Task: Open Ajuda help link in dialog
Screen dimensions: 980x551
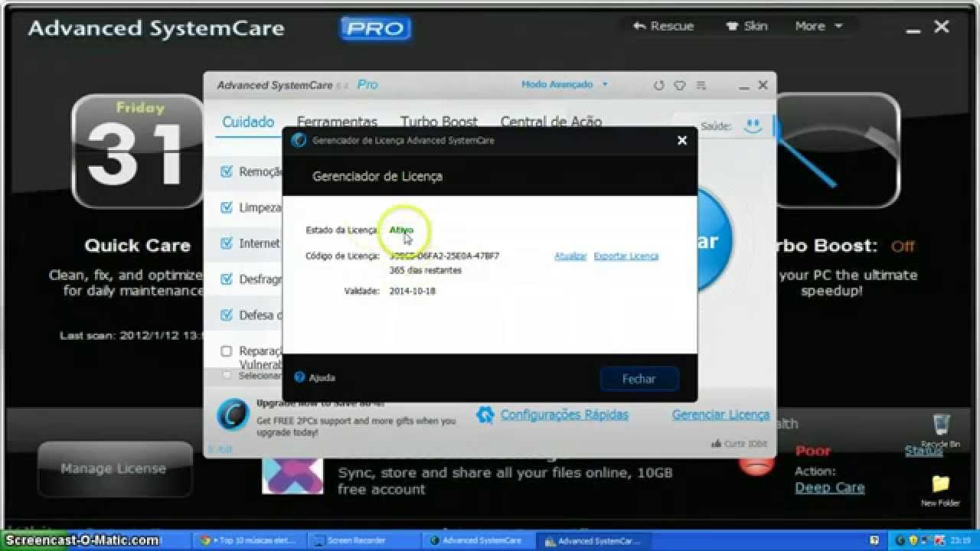Action: tap(322, 377)
